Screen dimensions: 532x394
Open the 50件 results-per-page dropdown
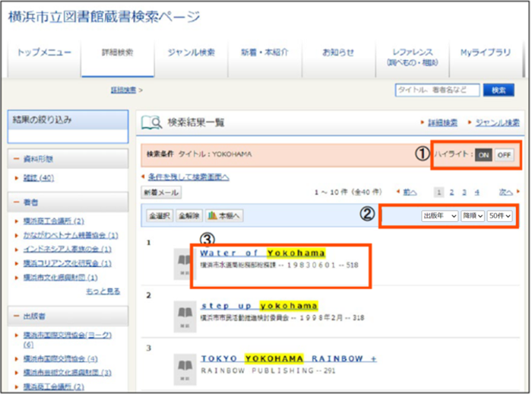(500, 216)
